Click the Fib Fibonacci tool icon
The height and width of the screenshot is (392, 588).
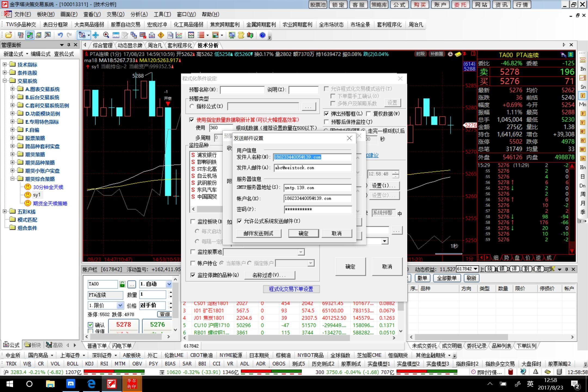(170, 35)
